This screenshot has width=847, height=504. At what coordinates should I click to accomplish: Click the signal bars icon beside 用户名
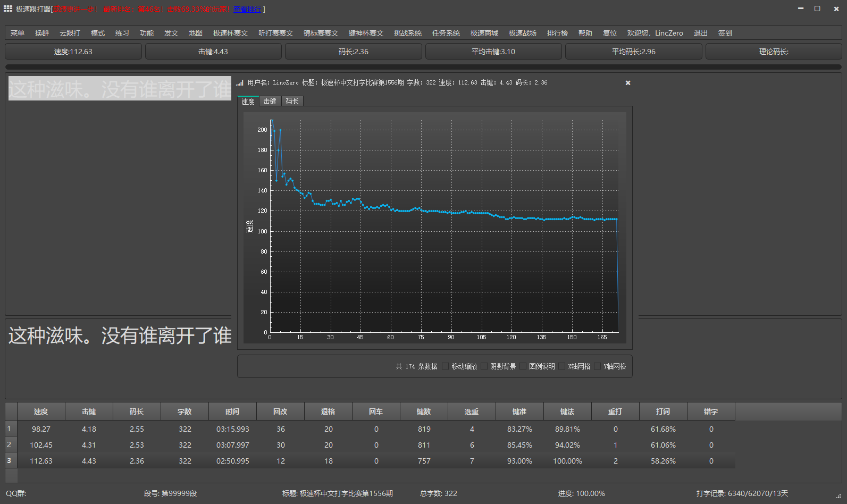tap(240, 83)
